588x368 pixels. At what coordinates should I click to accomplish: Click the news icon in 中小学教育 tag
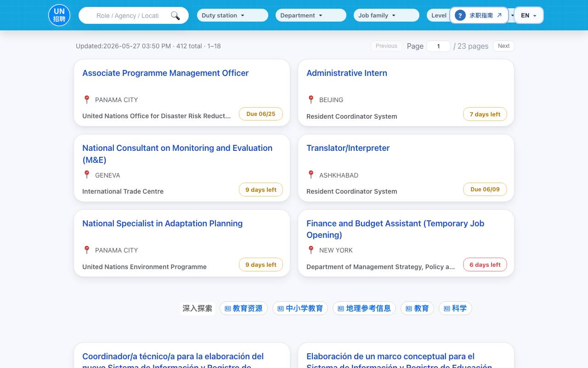pos(281,309)
